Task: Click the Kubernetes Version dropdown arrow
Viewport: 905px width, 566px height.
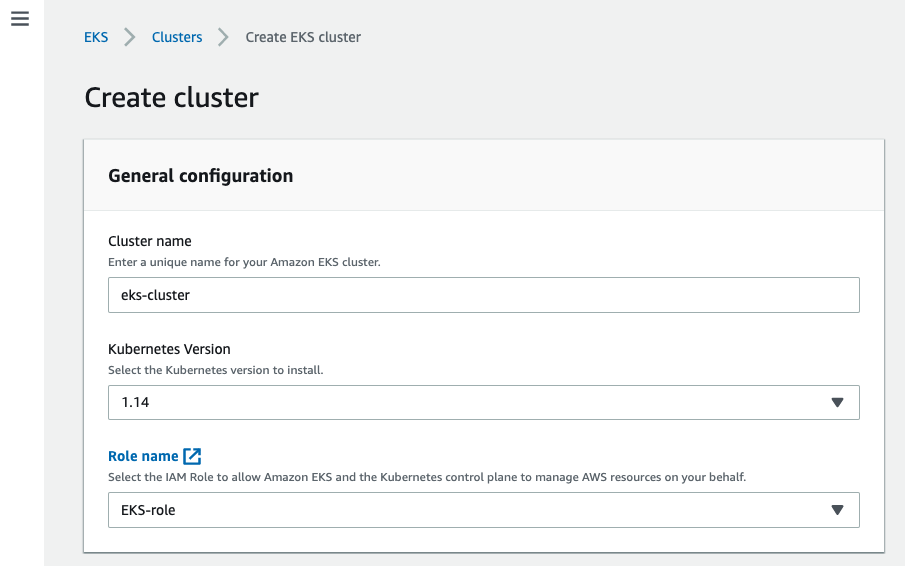Action: point(838,403)
